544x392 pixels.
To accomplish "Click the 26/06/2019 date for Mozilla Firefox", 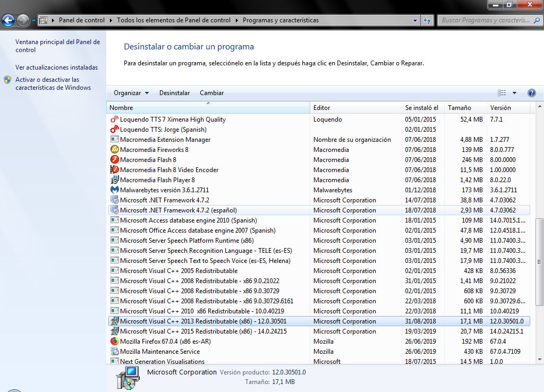I will point(421,342).
